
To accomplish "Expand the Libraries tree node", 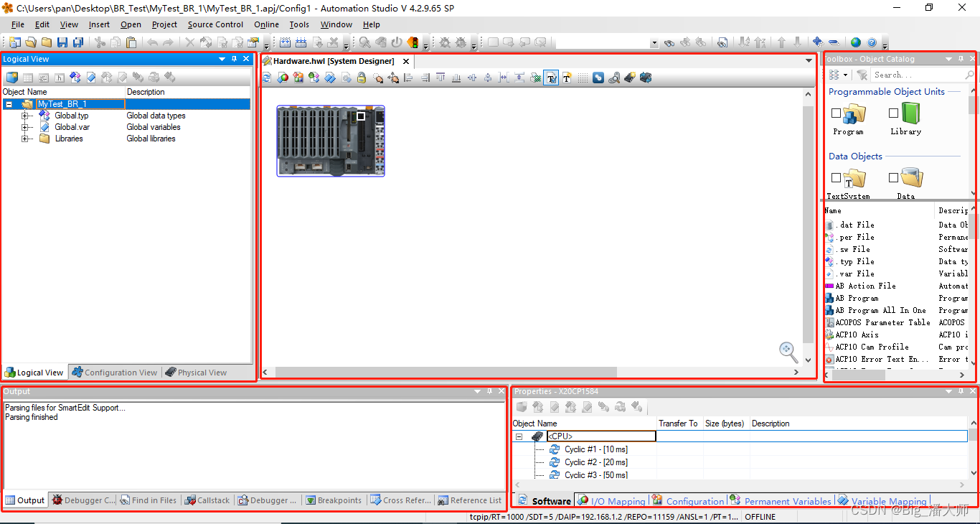I will (25, 139).
